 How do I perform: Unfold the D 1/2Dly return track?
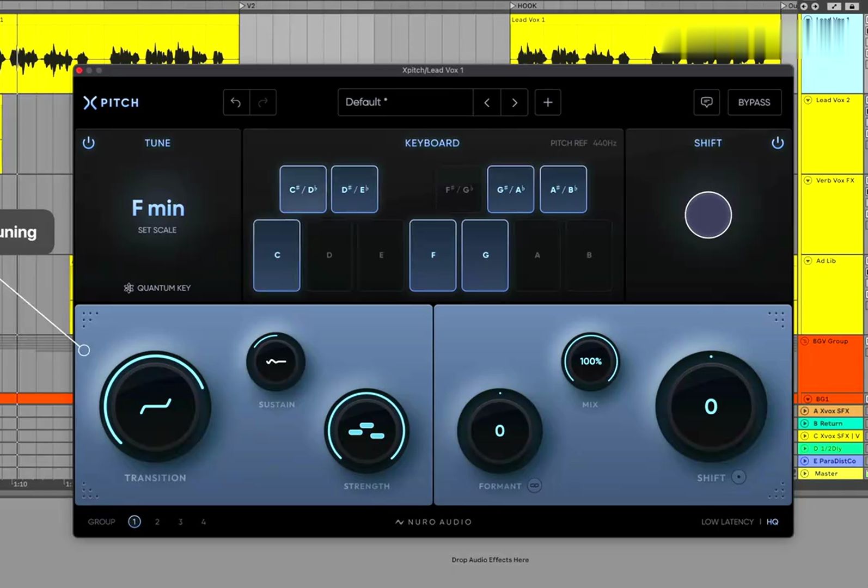pos(805,449)
